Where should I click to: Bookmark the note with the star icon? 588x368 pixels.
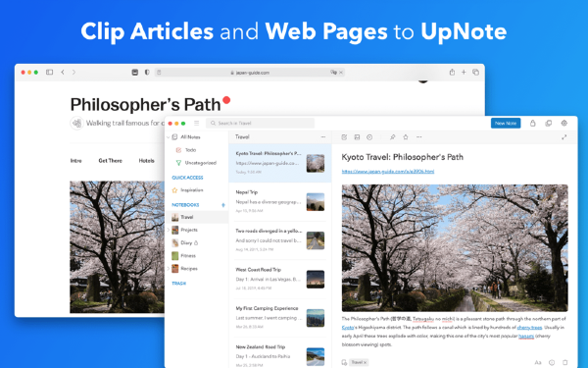point(406,137)
